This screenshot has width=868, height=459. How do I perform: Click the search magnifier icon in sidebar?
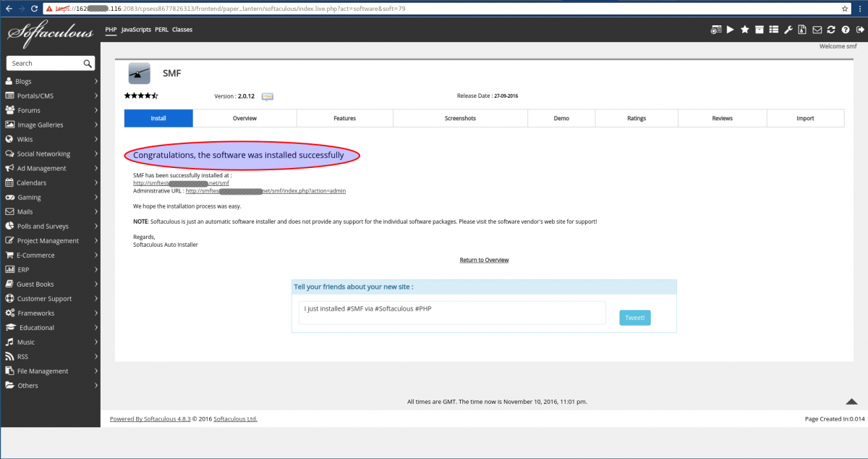pos(88,63)
